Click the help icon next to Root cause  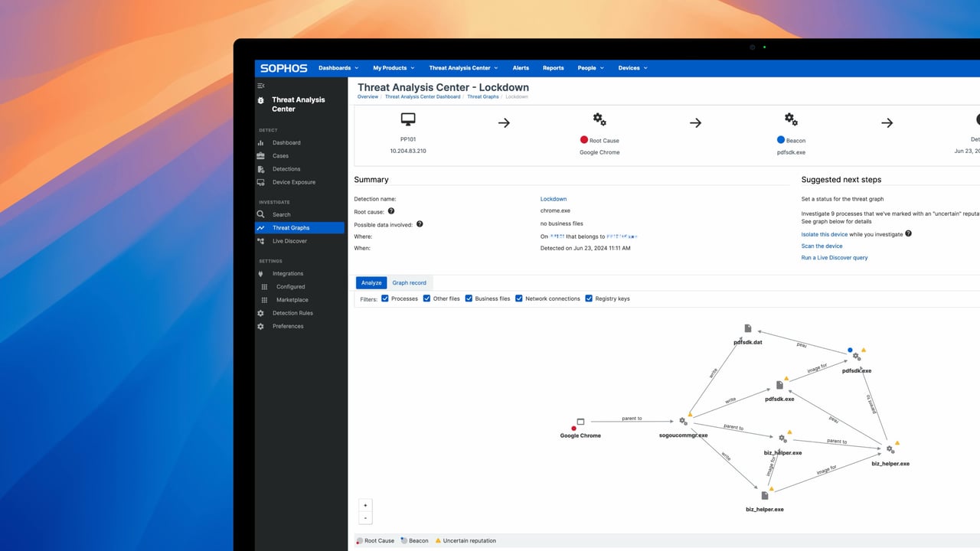(391, 210)
